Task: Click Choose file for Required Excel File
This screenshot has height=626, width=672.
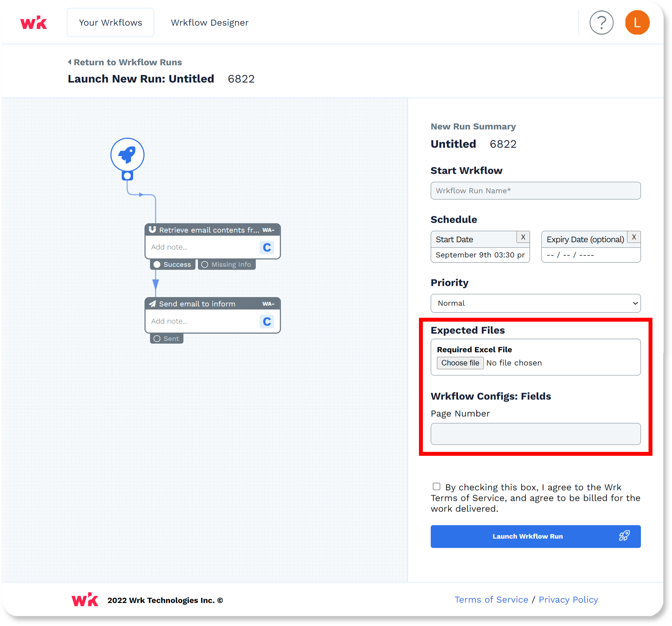Action: pos(460,362)
